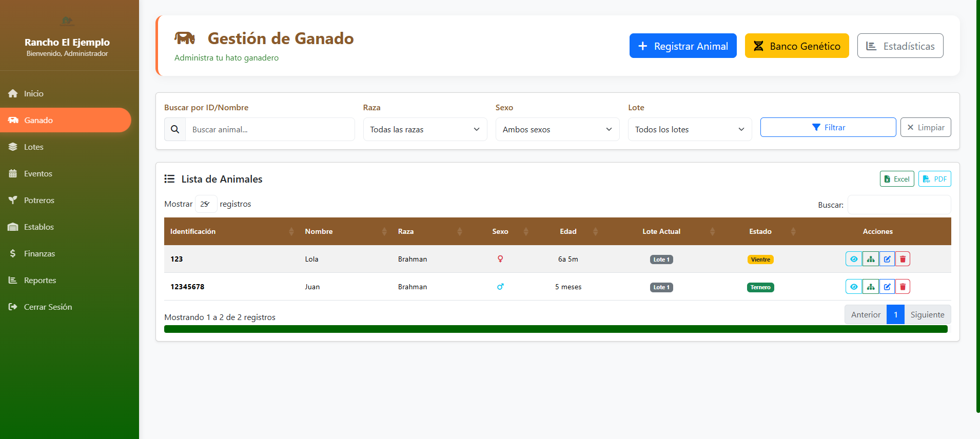Expand the Raza dropdown 'Todas las razas'

tap(424, 129)
